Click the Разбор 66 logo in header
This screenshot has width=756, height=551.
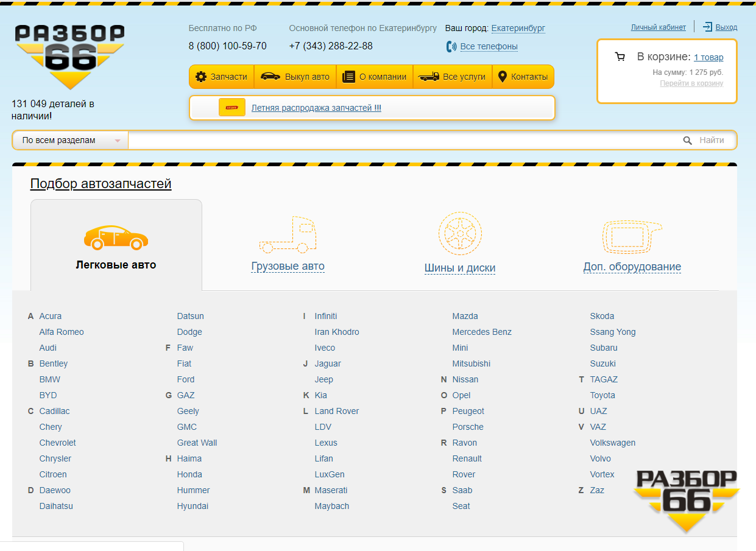pyautogui.click(x=69, y=57)
